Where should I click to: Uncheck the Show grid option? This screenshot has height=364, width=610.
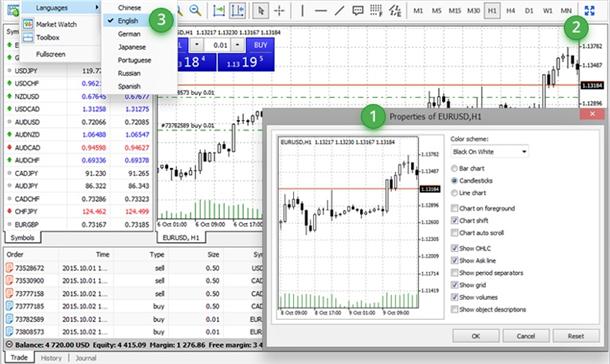point(454,285)
